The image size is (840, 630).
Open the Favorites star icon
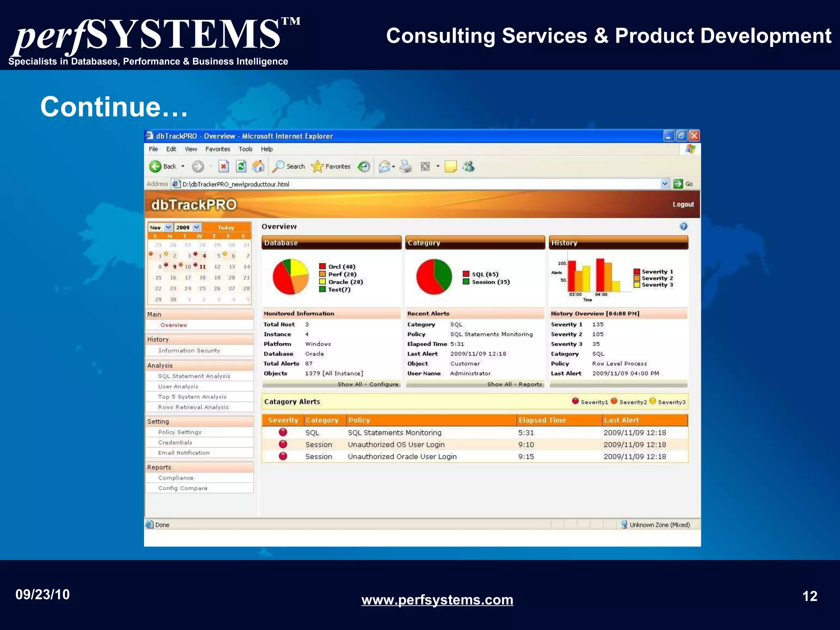click(317, 166)
